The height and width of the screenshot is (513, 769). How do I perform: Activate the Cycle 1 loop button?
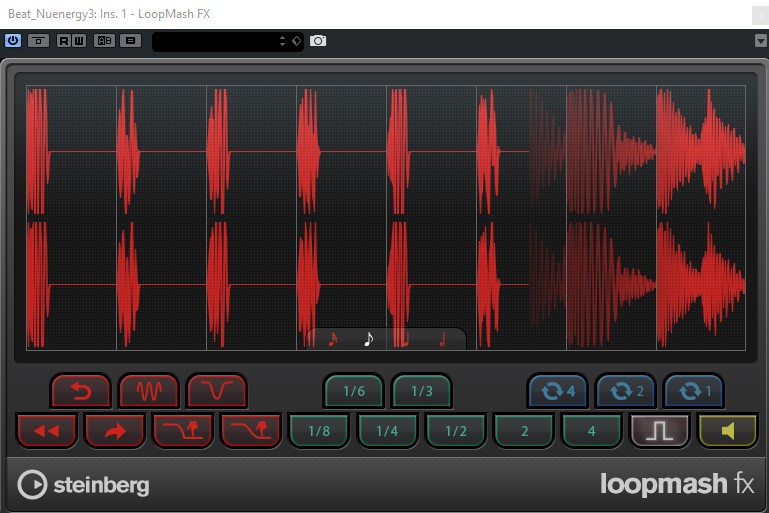693,391
